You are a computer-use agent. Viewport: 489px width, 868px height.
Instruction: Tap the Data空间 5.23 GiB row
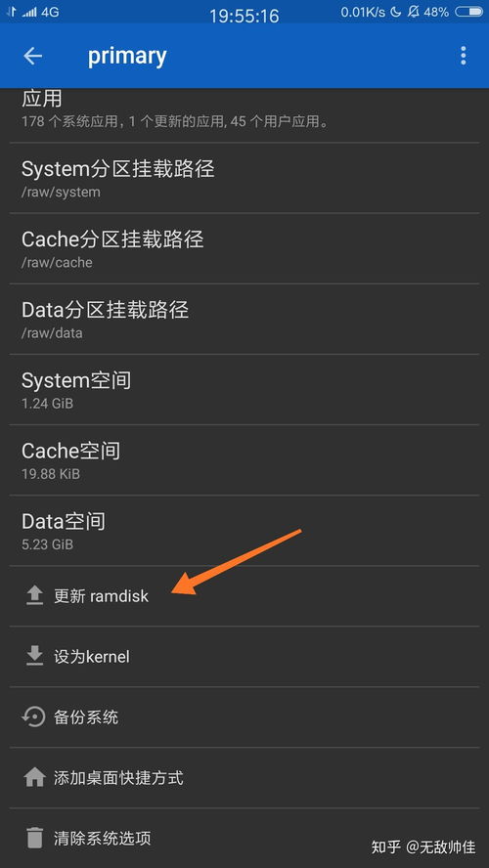[x=244, y=531]
